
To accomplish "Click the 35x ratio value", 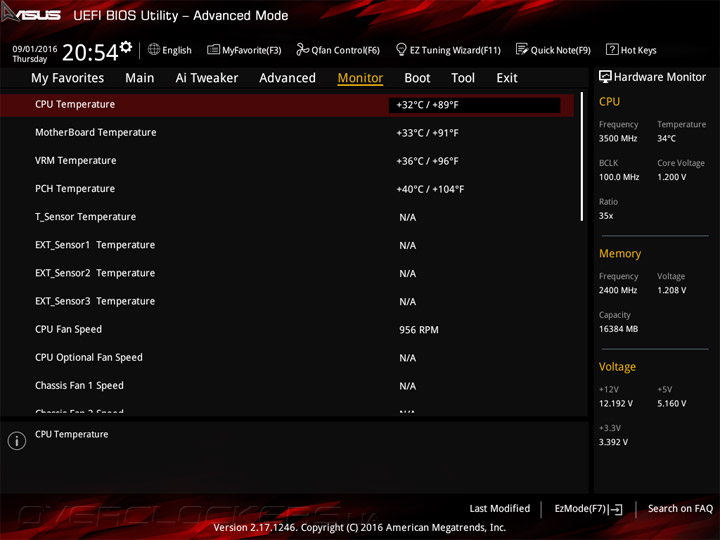I will 606,215.
